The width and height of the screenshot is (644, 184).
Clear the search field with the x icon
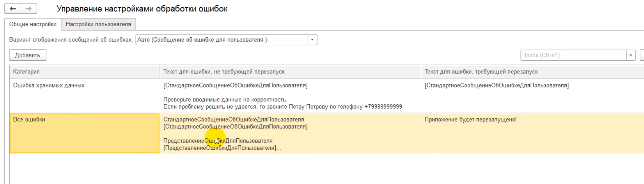[x=631, y=55]
